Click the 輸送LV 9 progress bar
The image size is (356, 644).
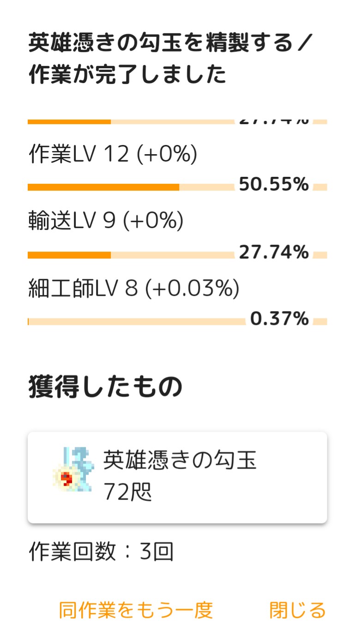(177, 255)
